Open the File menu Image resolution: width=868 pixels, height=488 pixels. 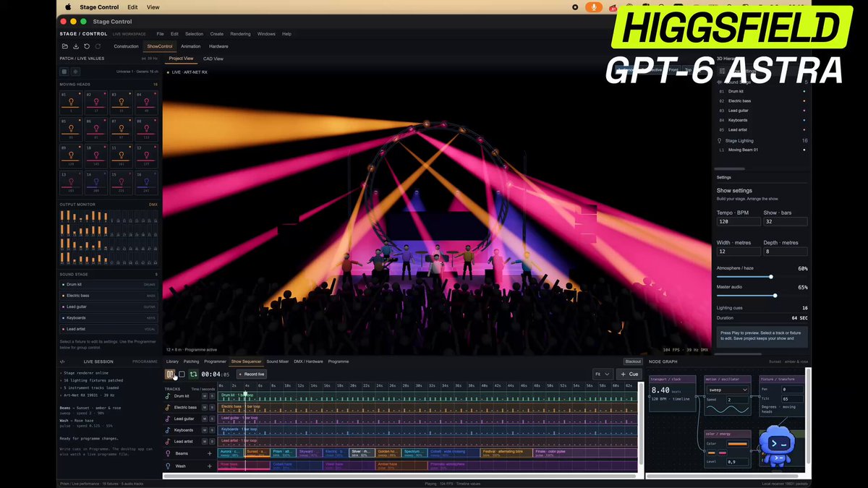tap(161, 34)
